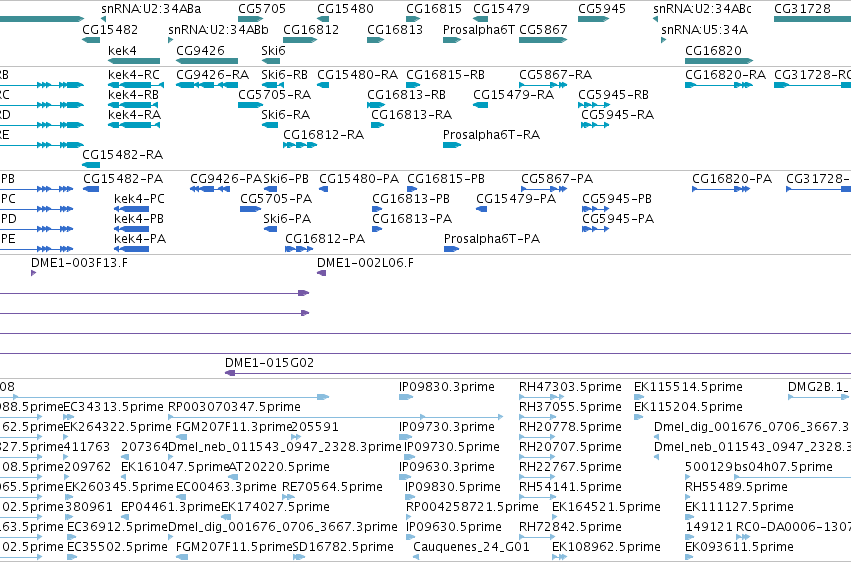
Task: Select the RH55489.5prime EST label
Action: click(x=736, y=487)
